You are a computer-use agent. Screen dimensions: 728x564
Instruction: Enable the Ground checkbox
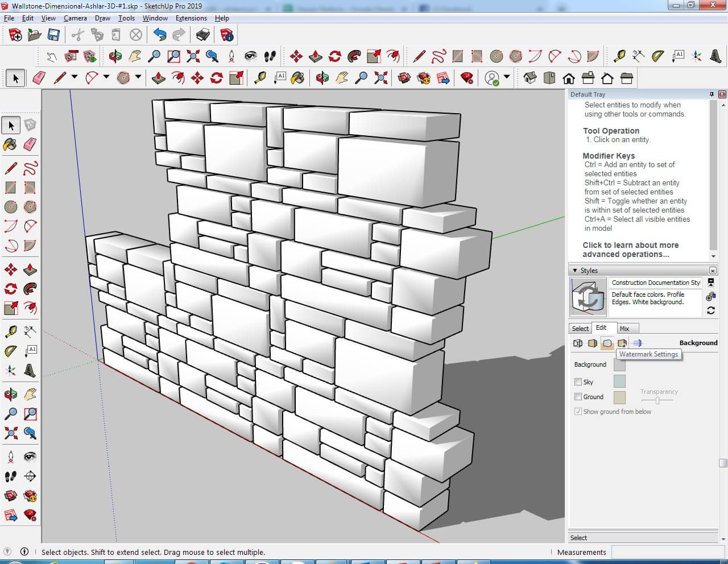(578, 397)
